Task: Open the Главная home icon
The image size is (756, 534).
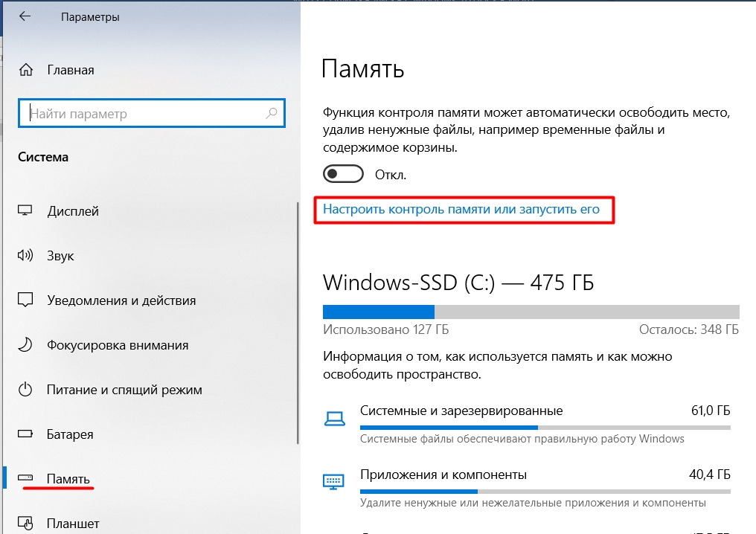Action: (x=26, y=70)
